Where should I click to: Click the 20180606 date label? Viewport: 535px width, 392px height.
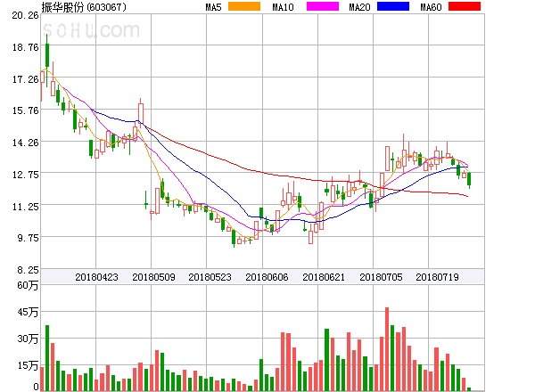(267, 277)
